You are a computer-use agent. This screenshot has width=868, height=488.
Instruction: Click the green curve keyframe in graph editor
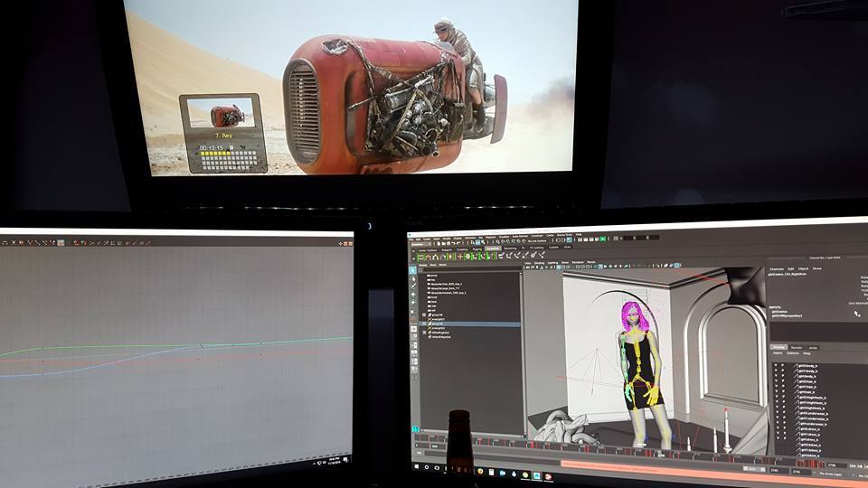[41, 348]
